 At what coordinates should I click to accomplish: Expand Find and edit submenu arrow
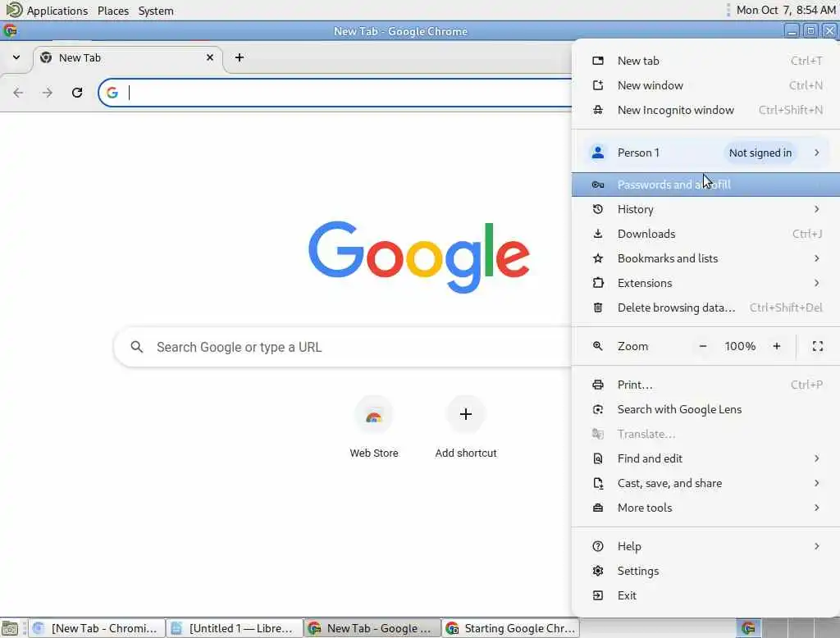(816, 458)
